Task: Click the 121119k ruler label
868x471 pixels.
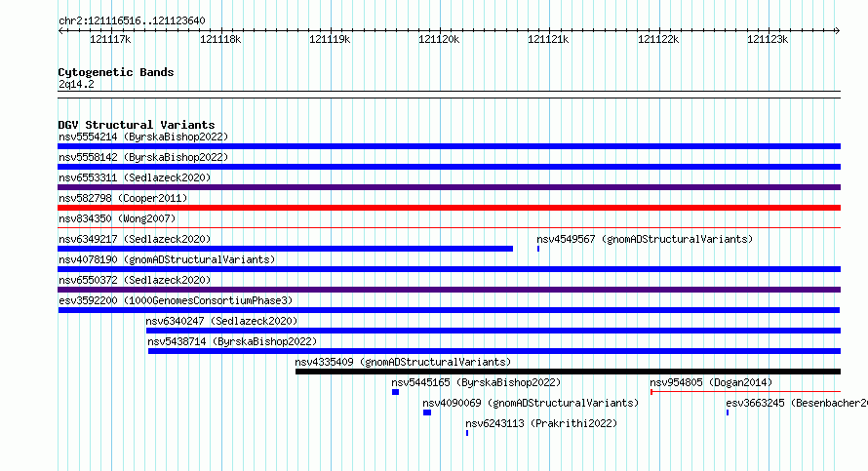Action: [330, 39]
